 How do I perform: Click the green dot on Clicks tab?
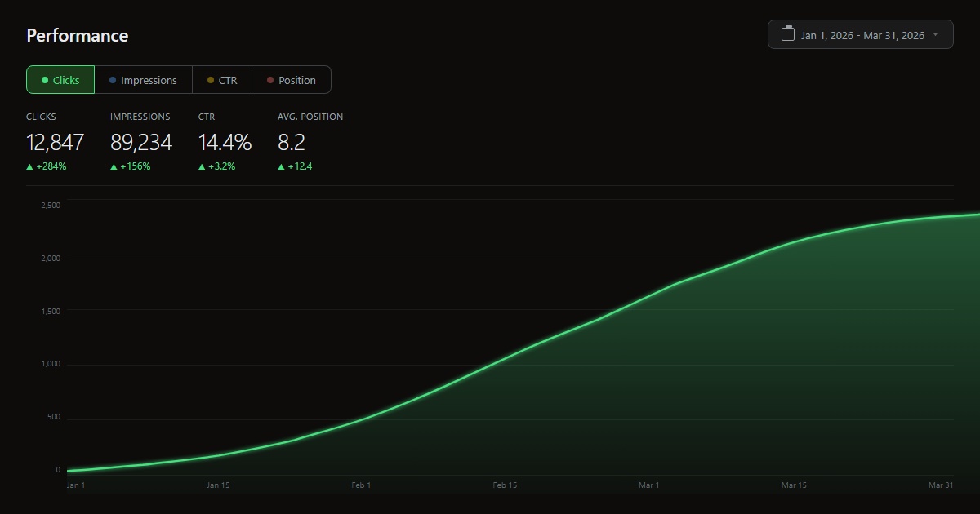pos(45,80)
